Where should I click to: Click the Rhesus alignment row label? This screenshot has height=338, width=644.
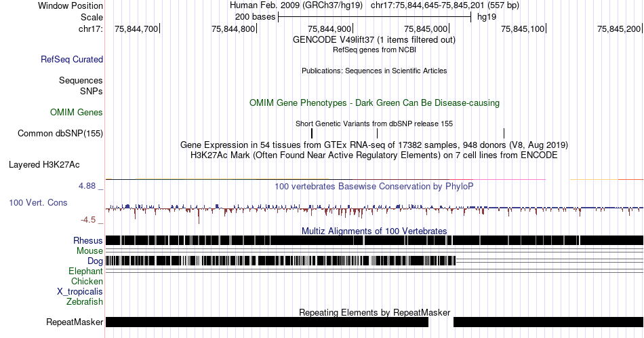coord(88,240)
